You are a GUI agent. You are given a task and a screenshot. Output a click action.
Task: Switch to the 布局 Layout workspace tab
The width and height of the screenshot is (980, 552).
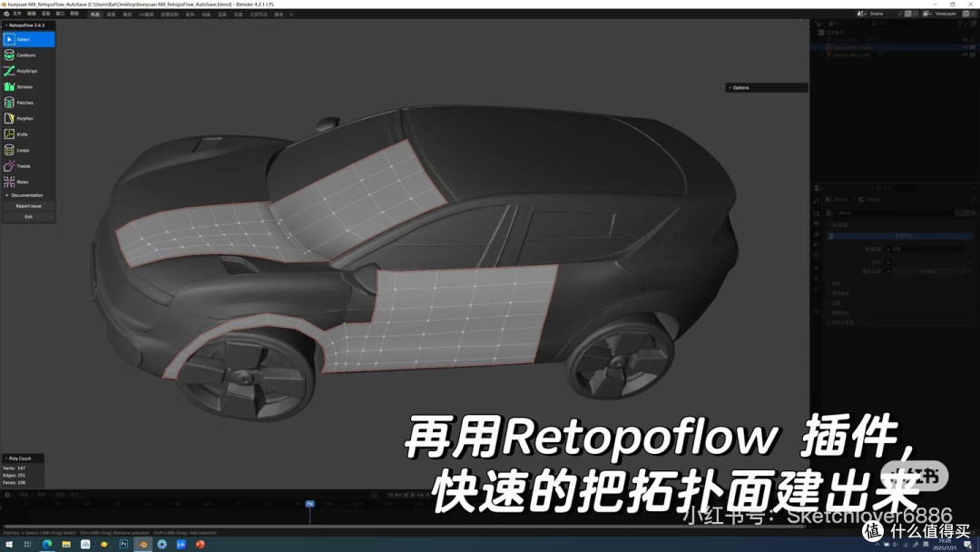click(x=95, y=15)
